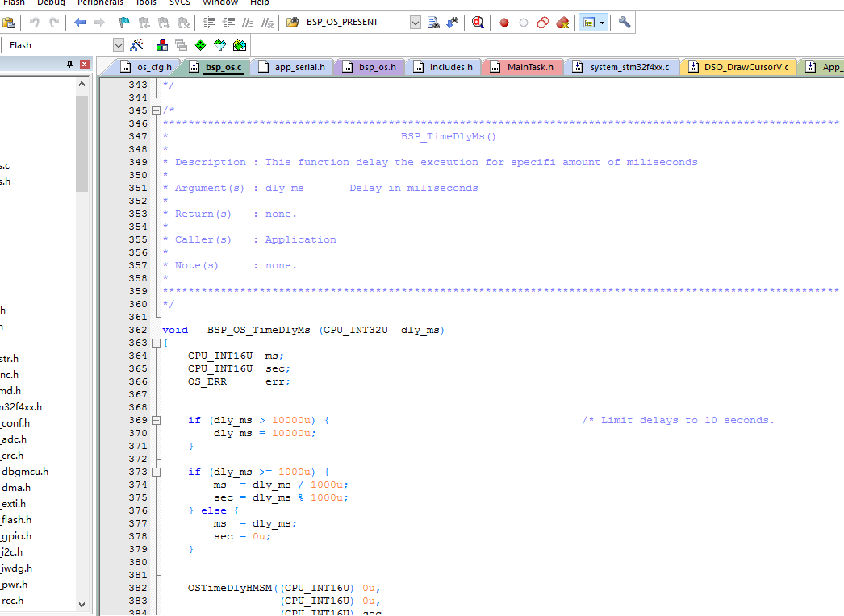Select _gpio.h file in project tree
Viewport: 844px width, 616px height.
click(15, 536)
